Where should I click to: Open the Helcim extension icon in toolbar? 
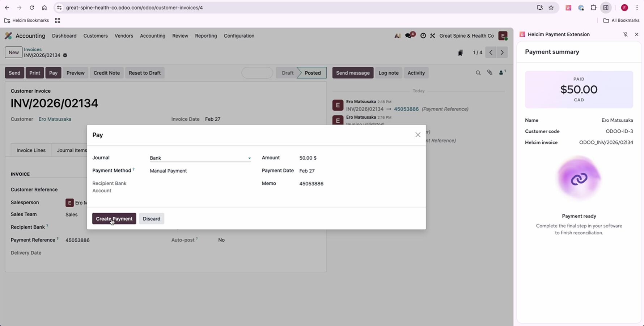click(568, 8)
